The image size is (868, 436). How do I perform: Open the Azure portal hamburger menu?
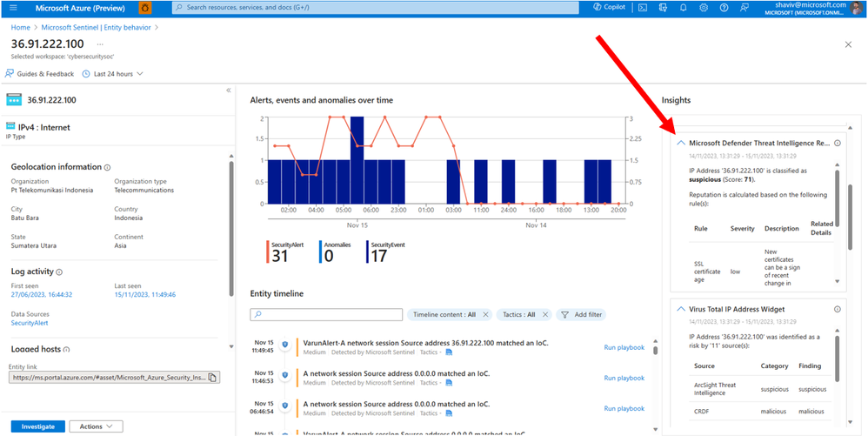click(14, 8)
